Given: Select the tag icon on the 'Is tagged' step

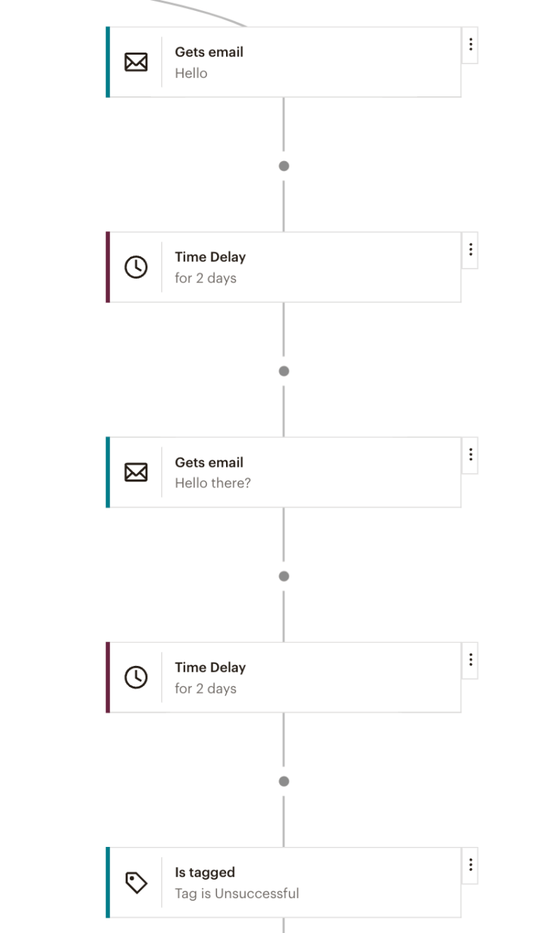Looking at the screenshot, I should coord(136,882).
